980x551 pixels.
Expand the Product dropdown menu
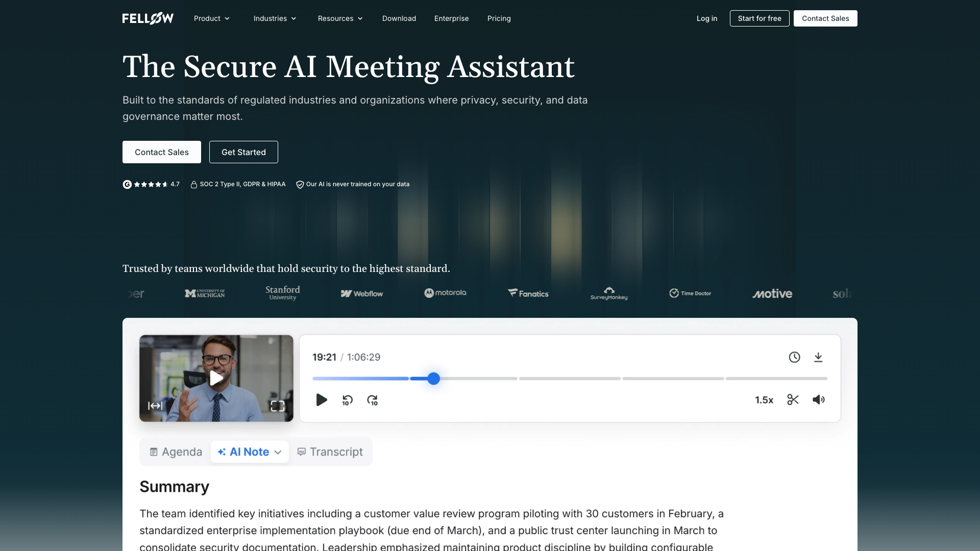pos(212,18)
